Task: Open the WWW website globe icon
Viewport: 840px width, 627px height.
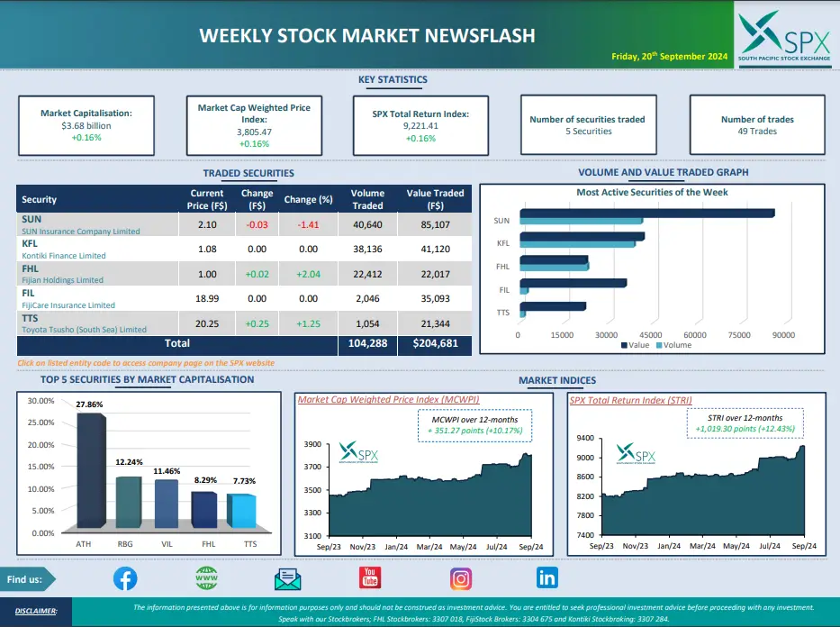Action: click(x=206, y=578)
